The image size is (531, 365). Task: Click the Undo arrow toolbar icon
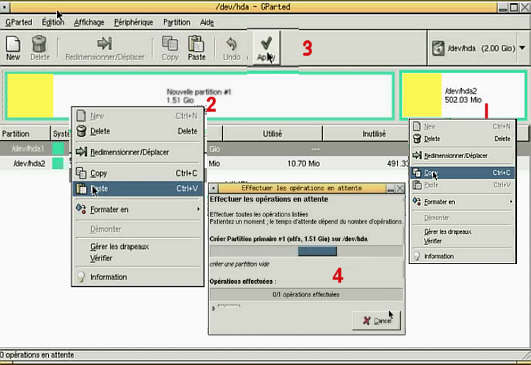coord(232,44)
